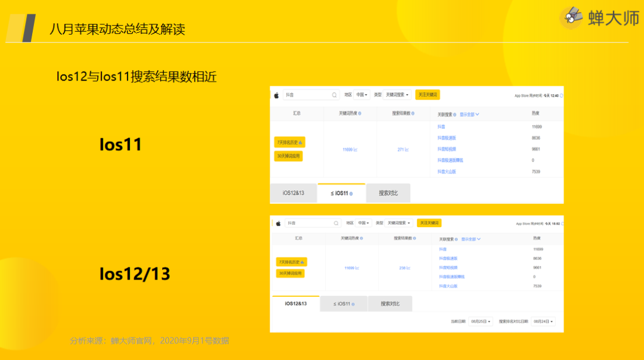Open 抖音极速版赚钱 related search in Ios12/13 screenshot
The width and height of the screenshot is (644, 360).
(x=452, y=277)
